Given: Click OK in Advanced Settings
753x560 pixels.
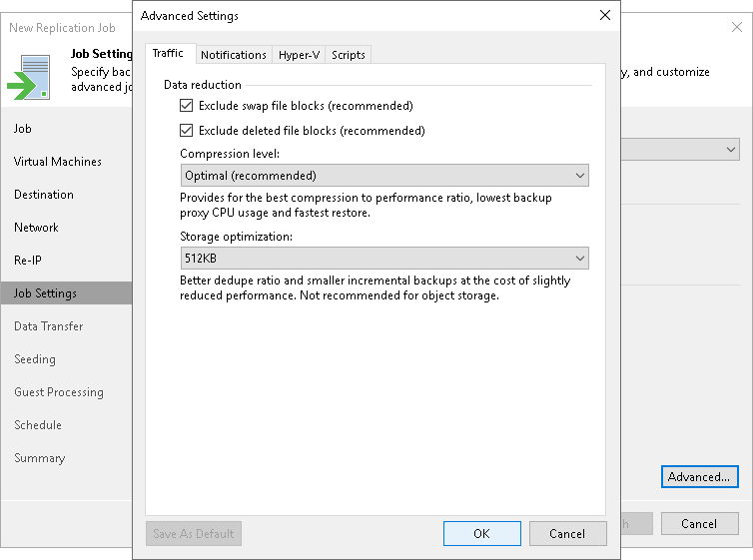Looking at the screenshot, I should (x=481, y=534).
